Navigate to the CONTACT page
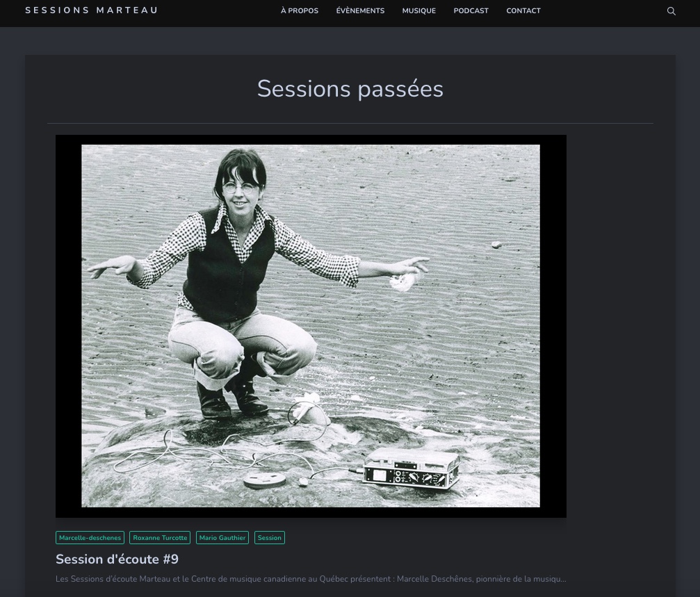 [523, 11]
